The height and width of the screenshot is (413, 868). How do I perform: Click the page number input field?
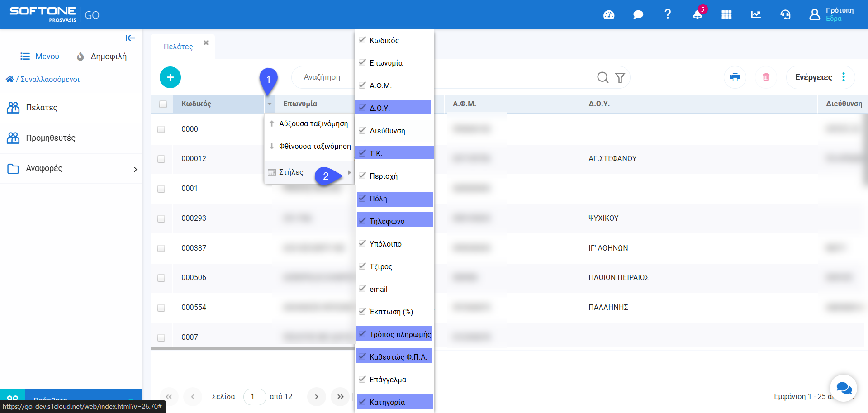pos(254,397)
